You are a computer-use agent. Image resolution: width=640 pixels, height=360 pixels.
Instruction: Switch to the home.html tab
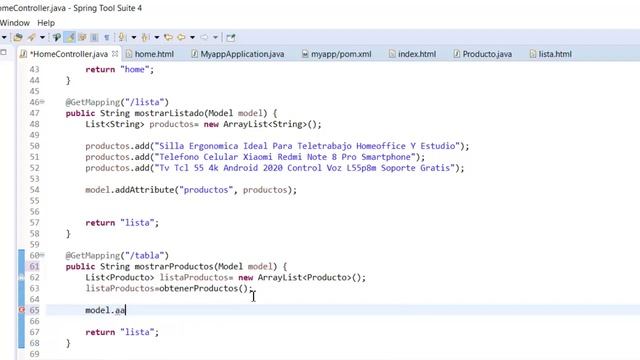pyautogui.click(x=154, y=54)
